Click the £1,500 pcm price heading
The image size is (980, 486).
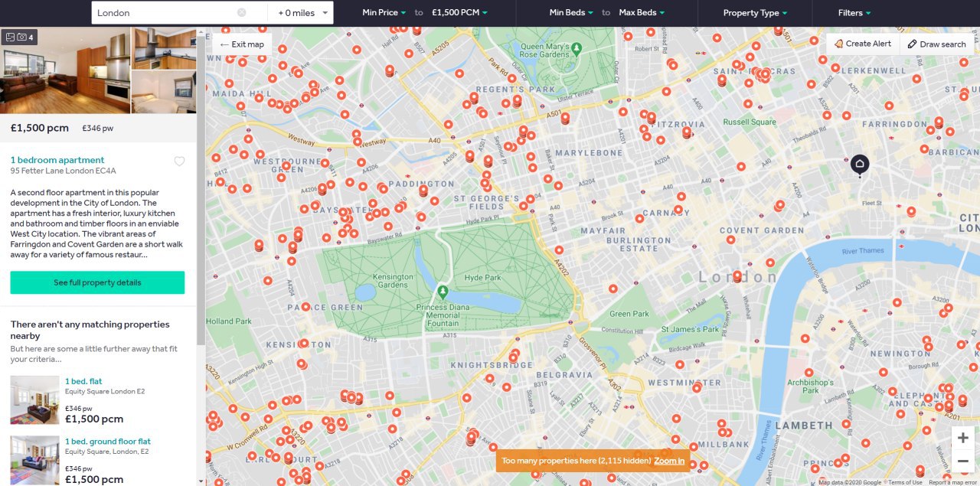(39, 128)
